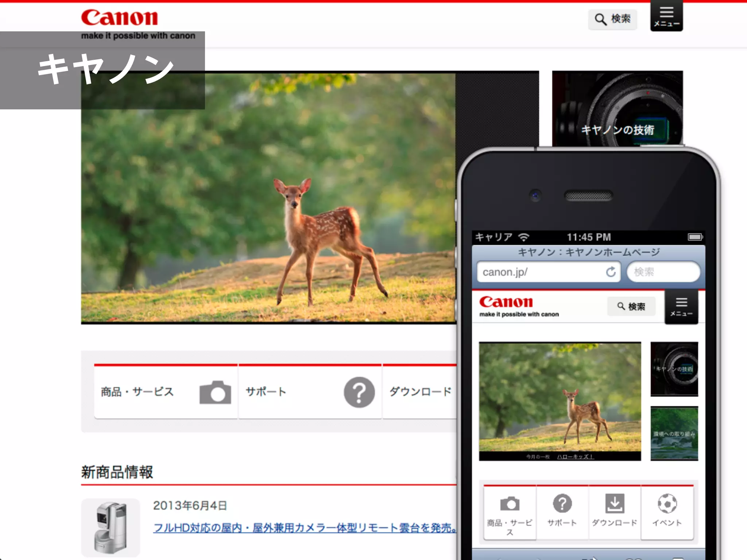Click the 2013年6月4日 date text
Screen dimensions: 747x560
click(190, 505)
